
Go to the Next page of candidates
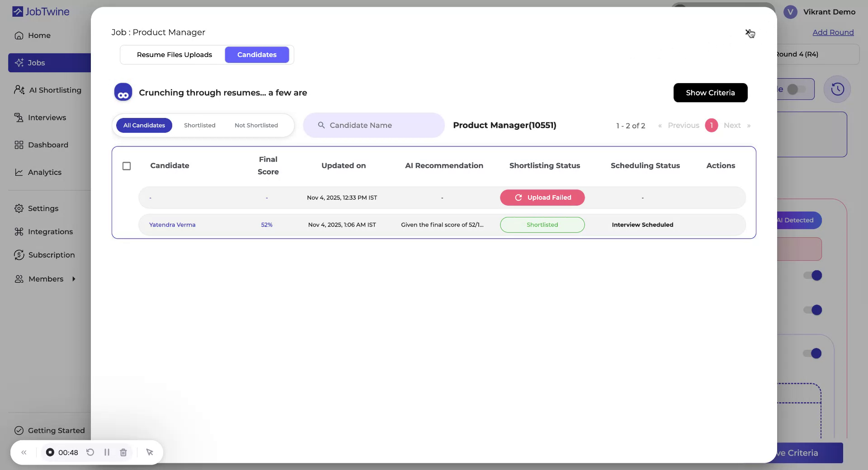click(732, 125)
